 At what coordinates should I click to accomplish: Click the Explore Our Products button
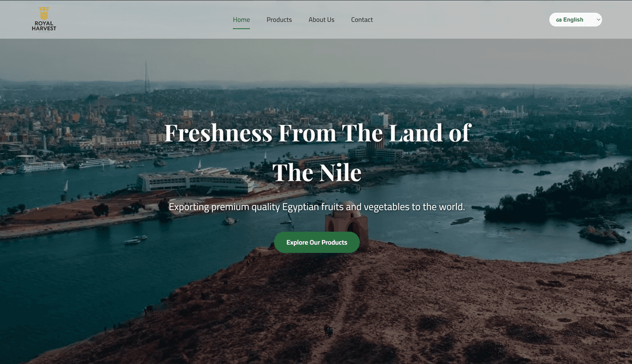coord(317,242)
